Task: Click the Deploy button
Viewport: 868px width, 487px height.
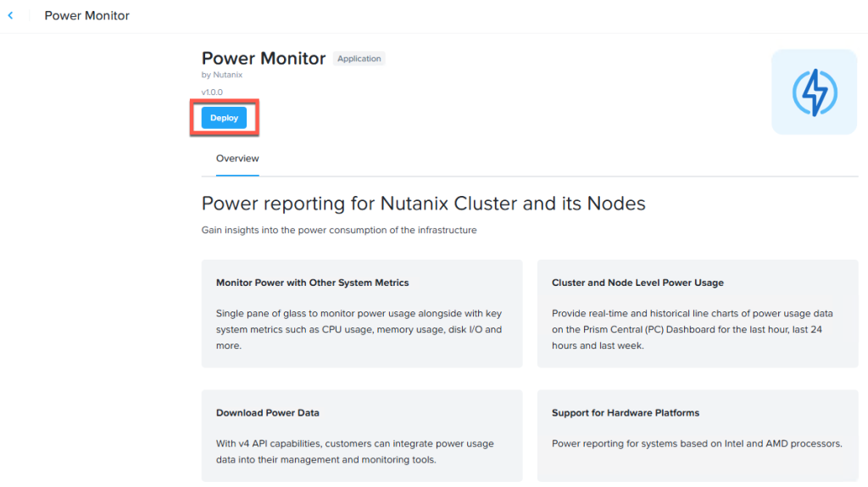Action: click(224, 118)
